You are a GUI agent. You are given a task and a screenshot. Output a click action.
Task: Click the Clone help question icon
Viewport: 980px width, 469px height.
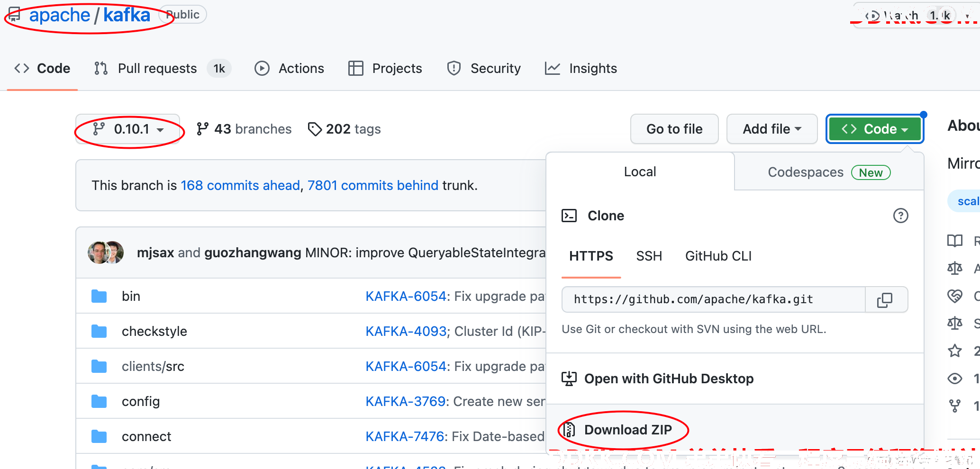(900, 216)
